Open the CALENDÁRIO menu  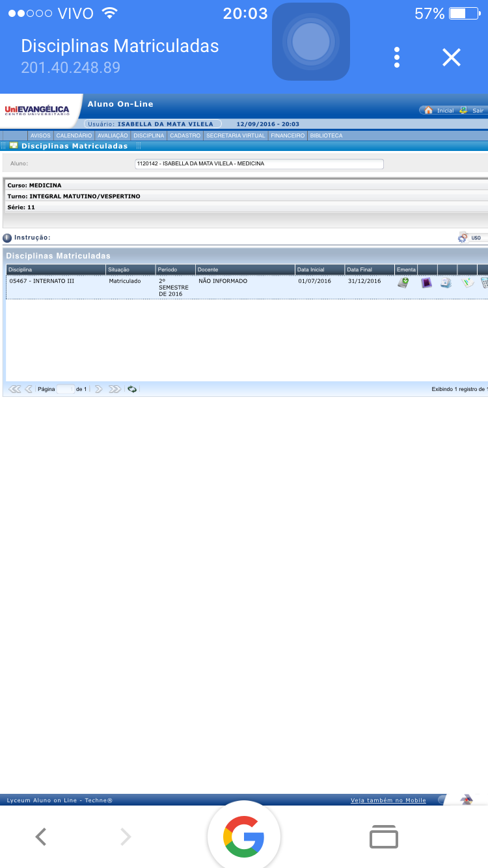(74, 136)
